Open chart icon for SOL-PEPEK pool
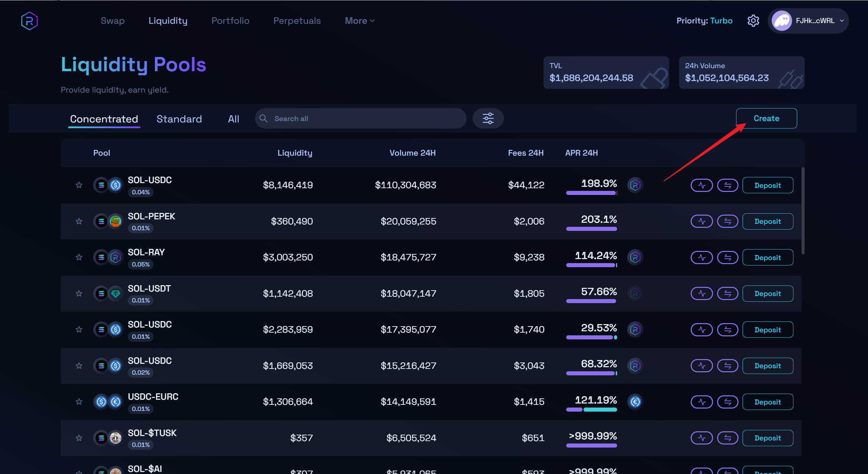Viewport: 868px width, 474px height. (702, 221)
